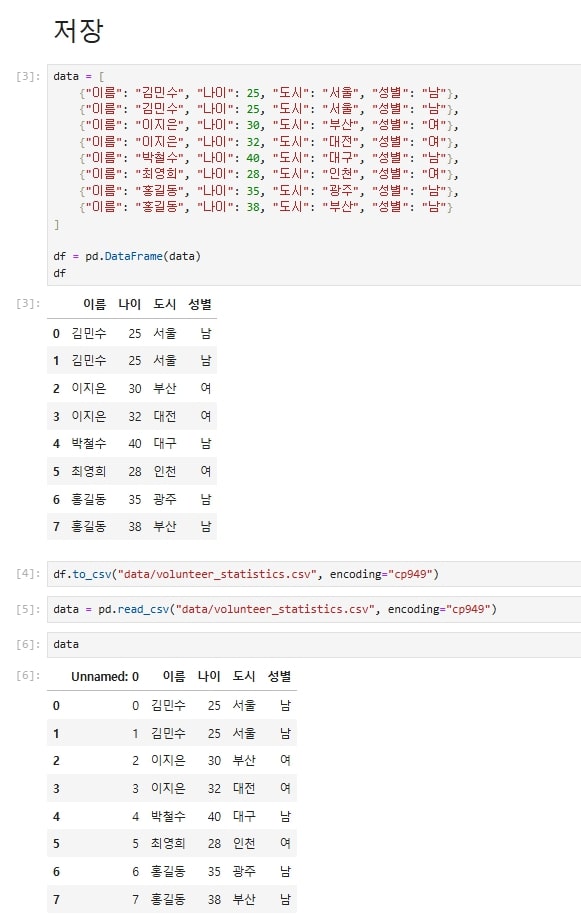Click "이름" column header in Out[6] table
The width and height of the screenshot is (581, 922).
(x=174, y=676)
